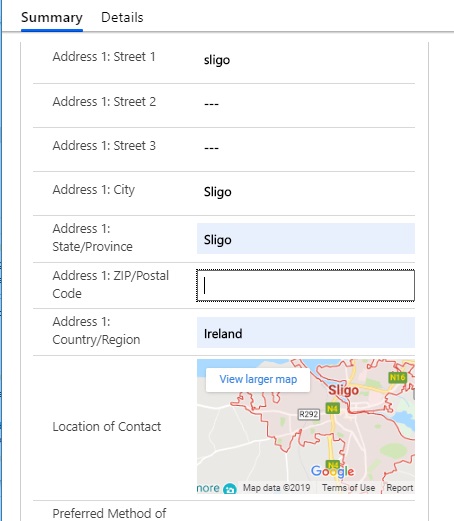Viewport: 454px width, 521px height.
Task: Click the Address 1: Country/Region label
Action: [x=96, y=331]
